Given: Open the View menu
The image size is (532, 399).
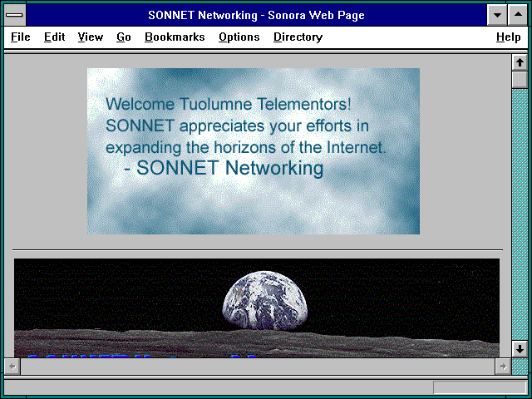Looking at the screenshot, I should pos(91,37).
